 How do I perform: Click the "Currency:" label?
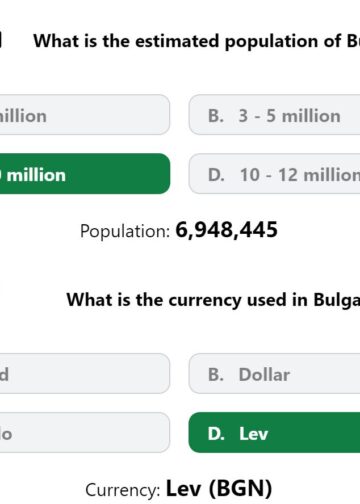tap(123, 490)
